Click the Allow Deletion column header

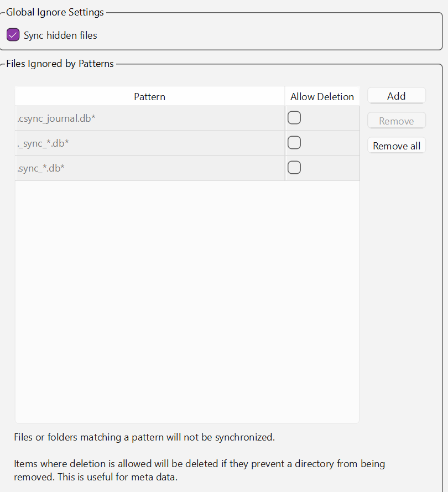(322, 96)
